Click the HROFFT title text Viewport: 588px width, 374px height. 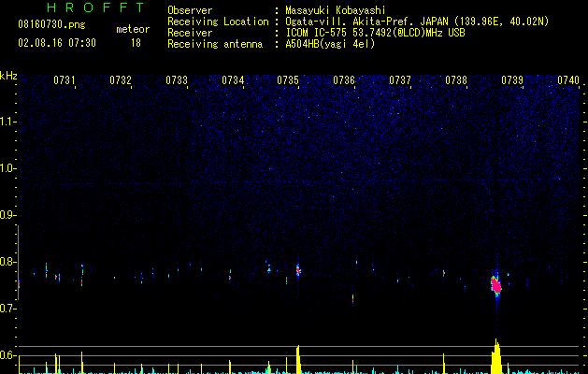coord(96,7)
